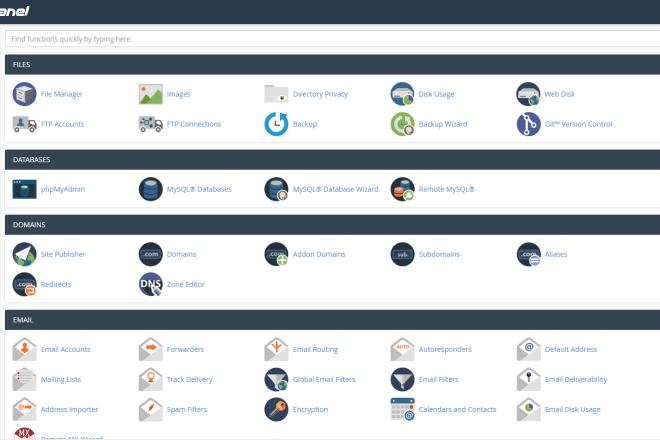Click the Email Routing icon
The width and height of the screenshot is (660, 440).
click(276, 349)
